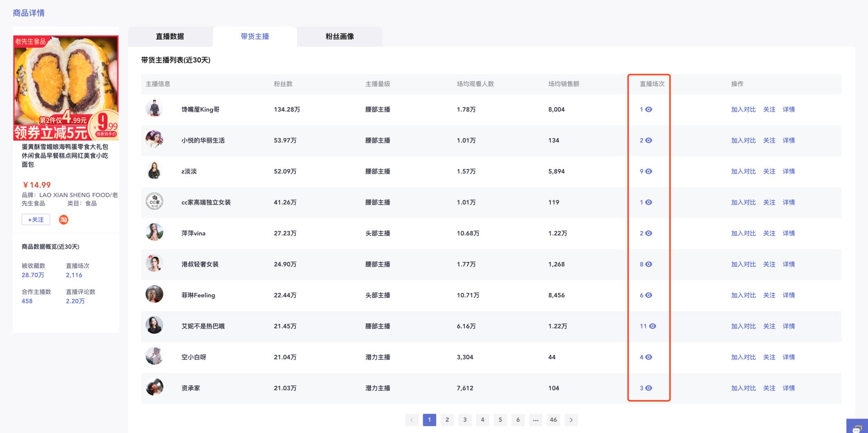The image size is (868, 433).
Task: Click avatar of 菲琳Feeling
Action: 154,294
